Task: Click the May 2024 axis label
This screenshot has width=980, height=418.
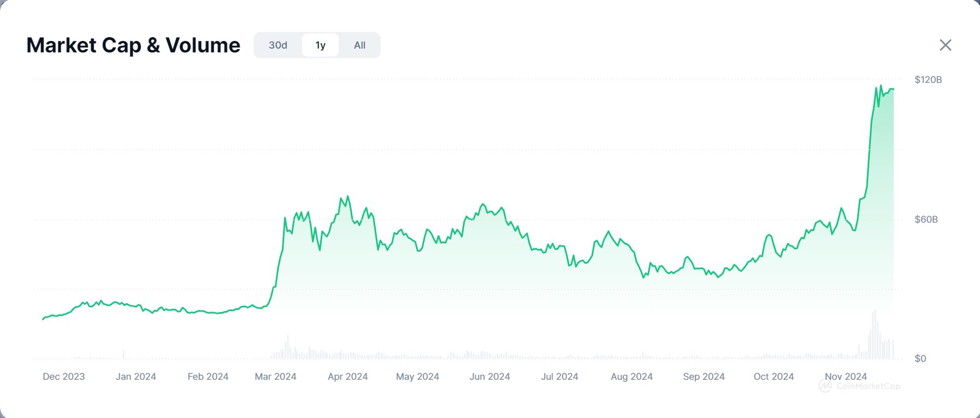Action: pos(417,377)
